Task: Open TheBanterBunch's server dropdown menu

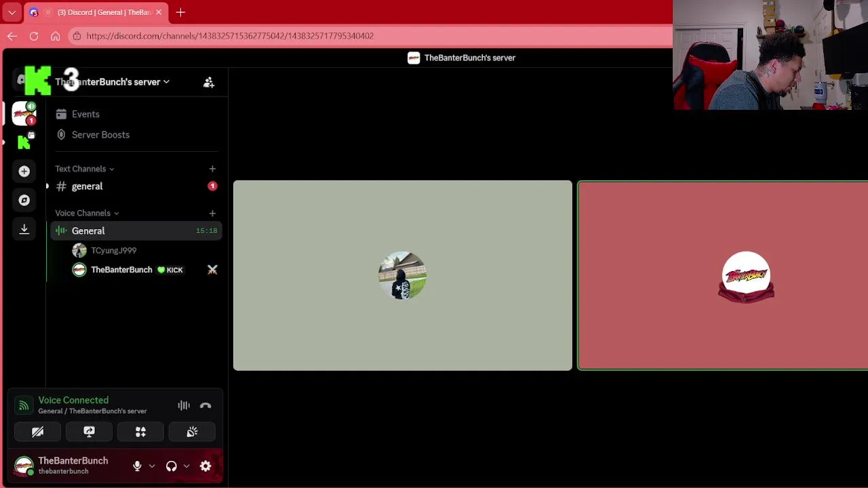Action: coord(112,82)
